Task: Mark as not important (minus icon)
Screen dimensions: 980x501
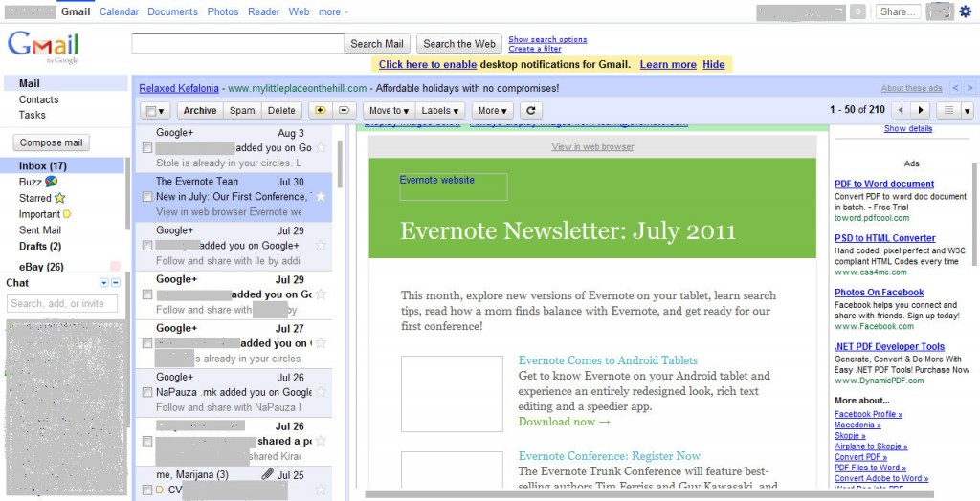Action: click(344, 111)
